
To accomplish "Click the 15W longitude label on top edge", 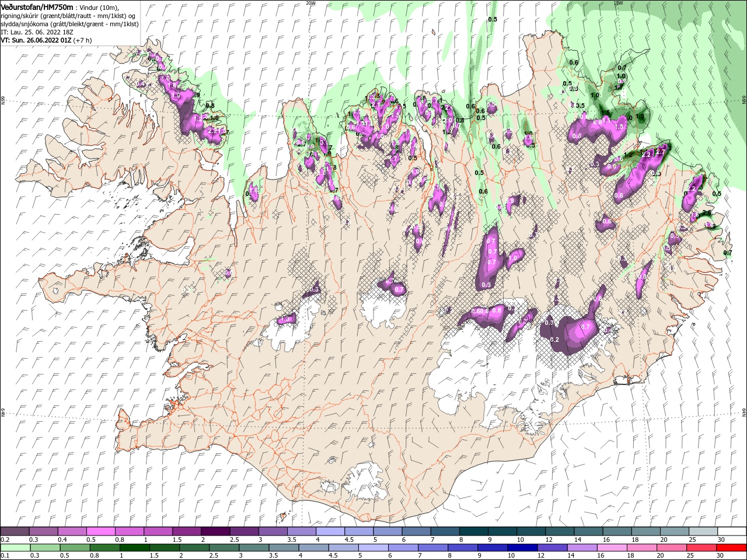I will click(x=619, y=3).
